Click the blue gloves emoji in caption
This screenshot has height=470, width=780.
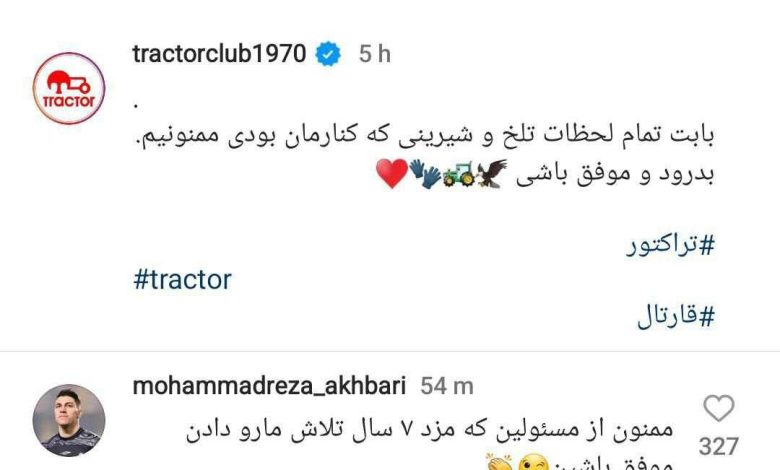pyautogui.click(x=425, y=174)
